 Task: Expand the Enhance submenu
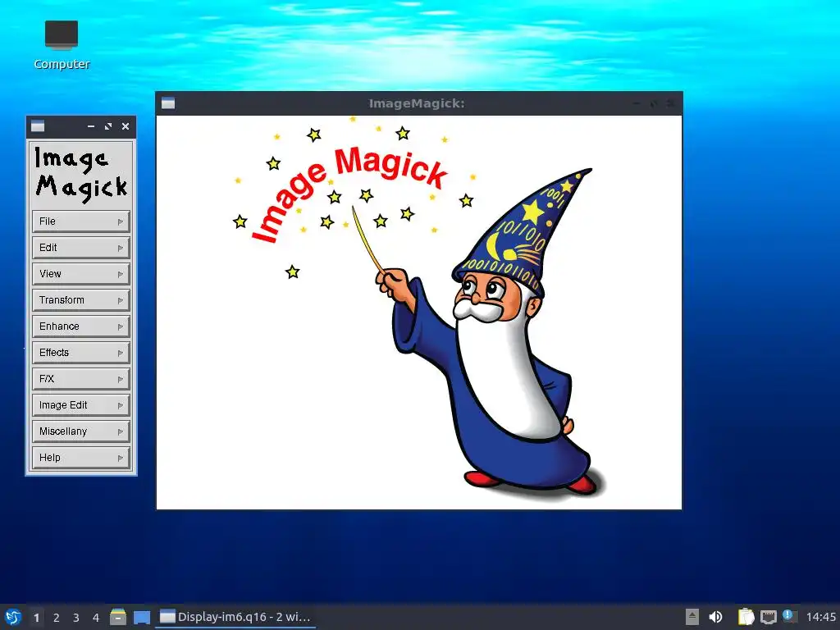[x=81, y=326]
